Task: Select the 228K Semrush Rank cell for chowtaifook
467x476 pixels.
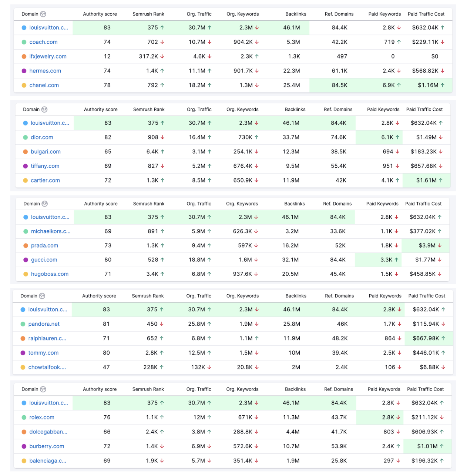Action: click(154, 368)
